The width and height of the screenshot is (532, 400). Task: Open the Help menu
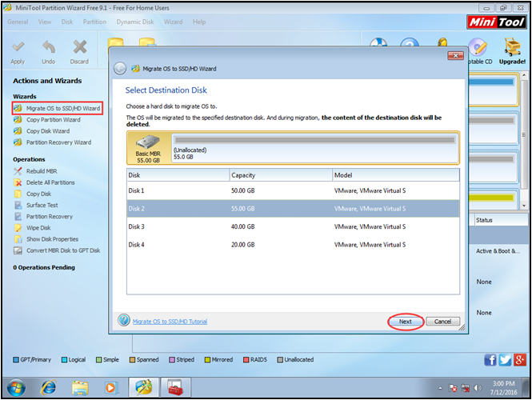click(199, 22)
